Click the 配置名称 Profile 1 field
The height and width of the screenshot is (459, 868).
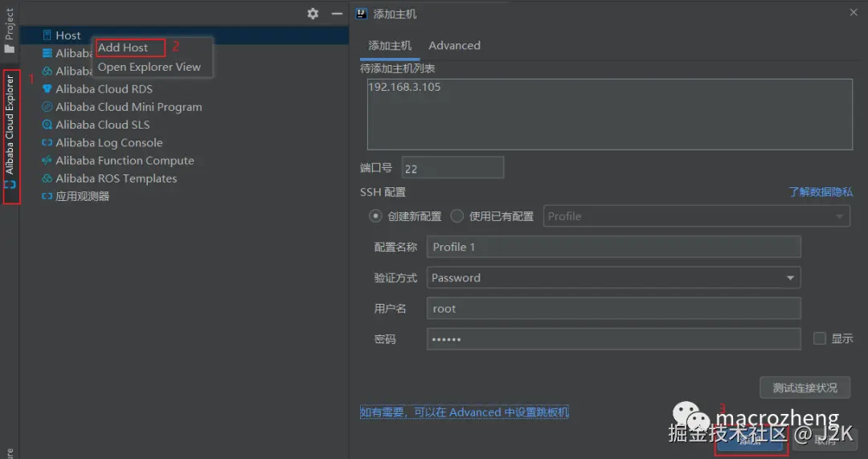click(613, 247)
